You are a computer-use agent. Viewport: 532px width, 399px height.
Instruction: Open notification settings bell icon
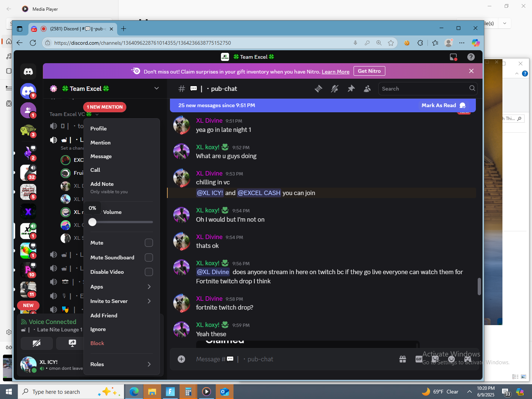point(335,89)
